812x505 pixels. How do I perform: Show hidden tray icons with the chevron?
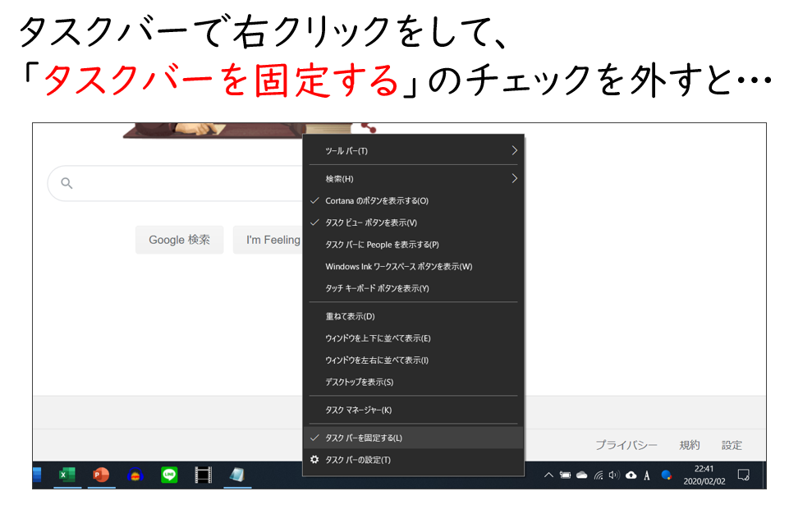[x=548, y=475]
